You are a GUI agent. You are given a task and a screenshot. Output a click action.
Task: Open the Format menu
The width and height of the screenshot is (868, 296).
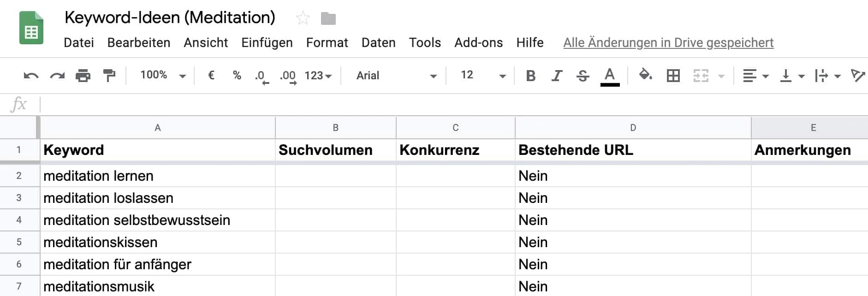tap(327, 42)
